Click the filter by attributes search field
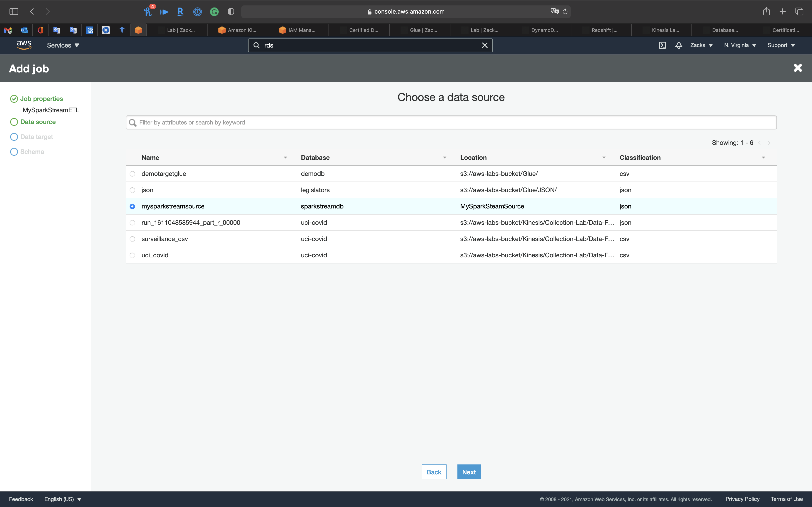This screenshot has width=812, height=507. coord(451,122)
